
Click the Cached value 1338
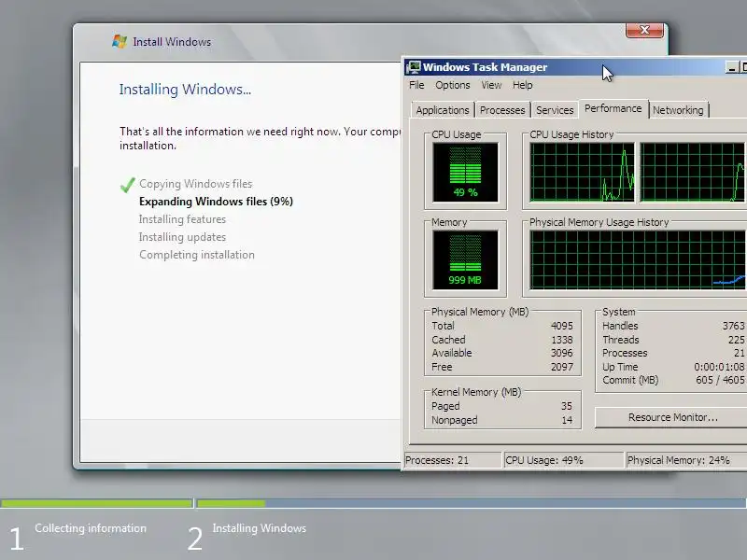coord(562,340)
